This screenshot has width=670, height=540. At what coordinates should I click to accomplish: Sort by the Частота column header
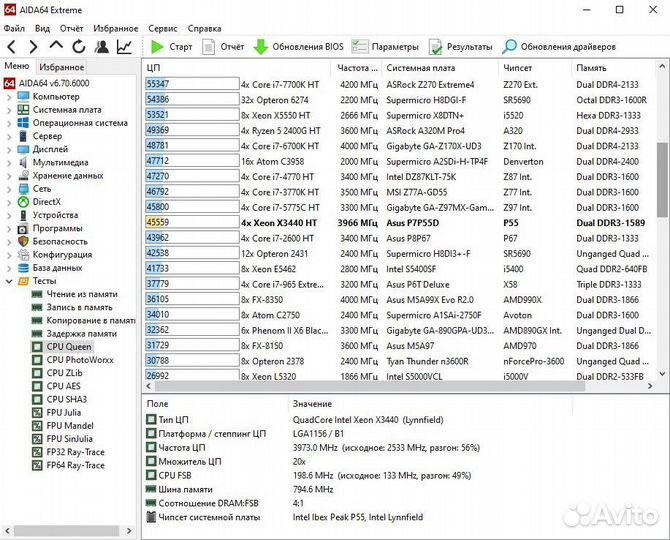click(357, 68)
